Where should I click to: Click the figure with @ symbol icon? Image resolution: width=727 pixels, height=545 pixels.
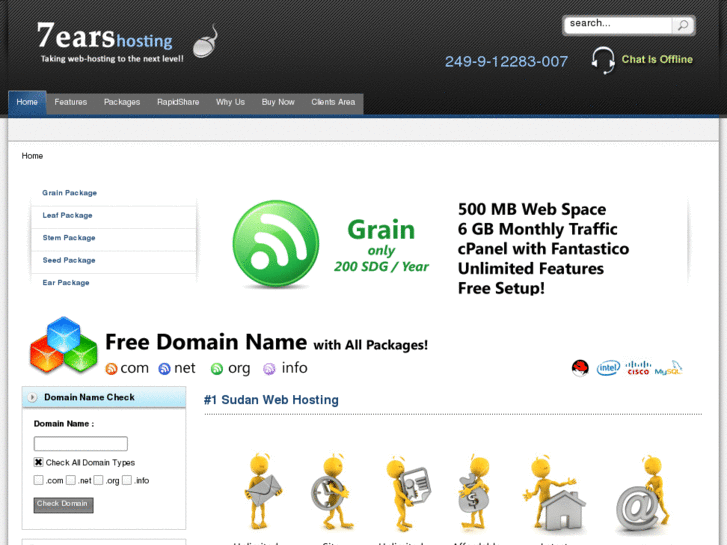tap(644, 495)
